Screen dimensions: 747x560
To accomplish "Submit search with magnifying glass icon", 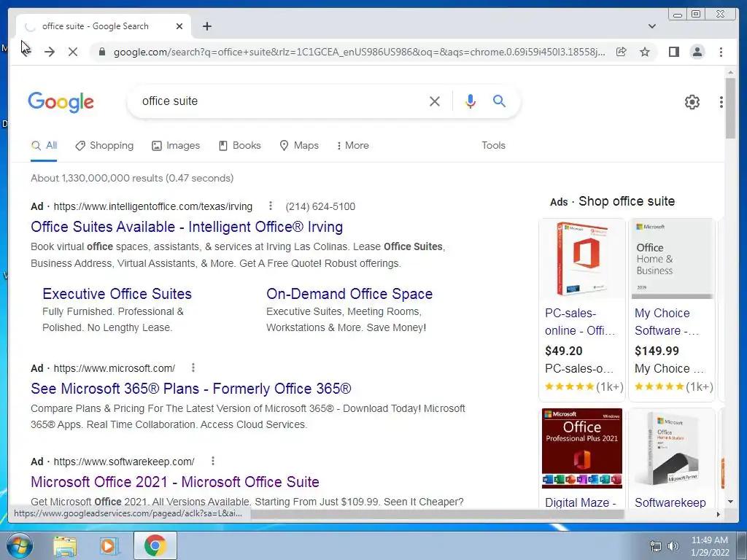I will (499, 101).
